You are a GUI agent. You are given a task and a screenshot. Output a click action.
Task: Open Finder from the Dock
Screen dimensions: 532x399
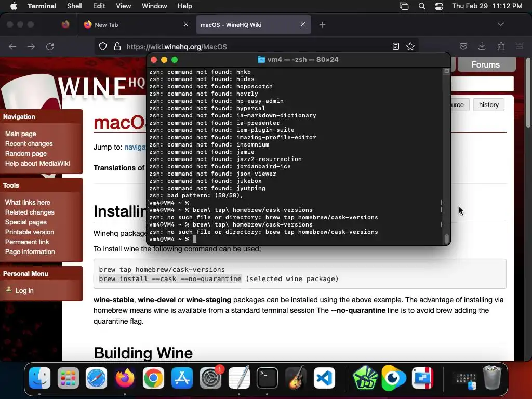(x=39, y=378)
